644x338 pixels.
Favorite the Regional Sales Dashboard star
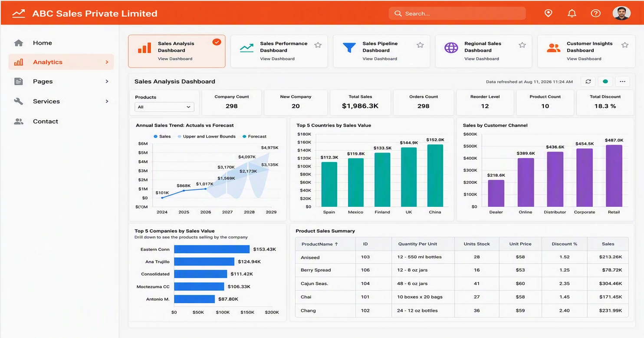click(522, 45)
